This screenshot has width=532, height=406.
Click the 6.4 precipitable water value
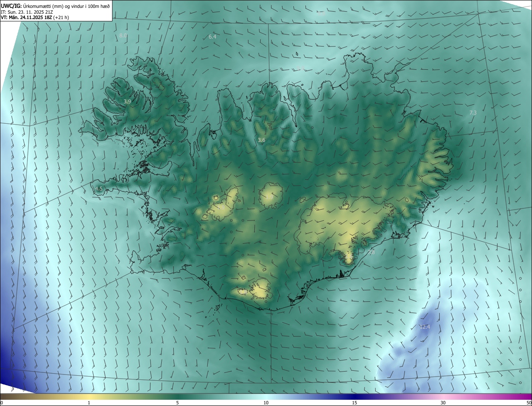pos(212,37)
